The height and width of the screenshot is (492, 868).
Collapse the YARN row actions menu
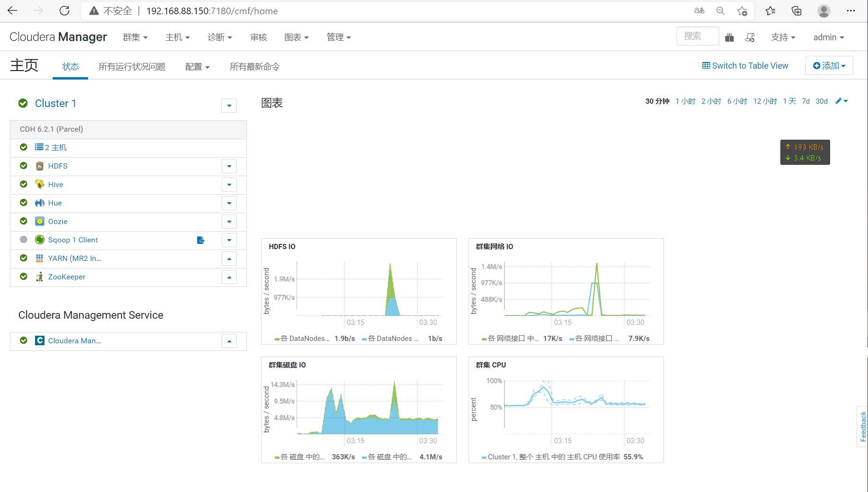(229, 259)
